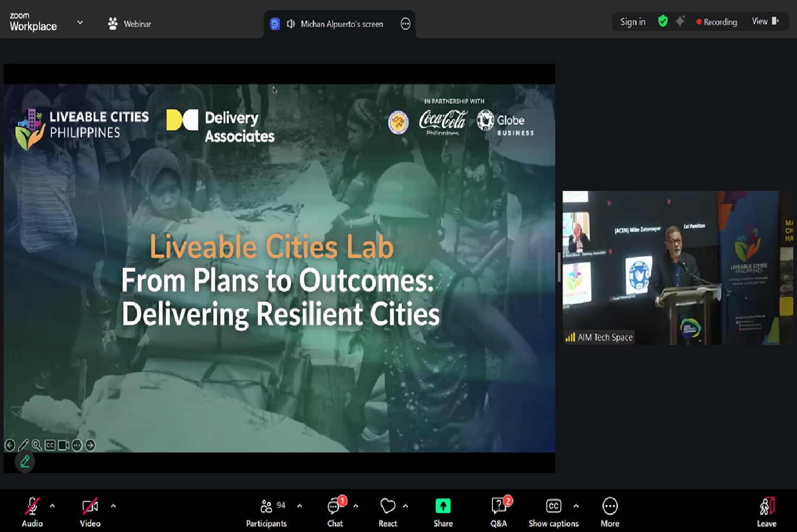Show captions using the CC button

pyautogui.click(x=553, y=507)
